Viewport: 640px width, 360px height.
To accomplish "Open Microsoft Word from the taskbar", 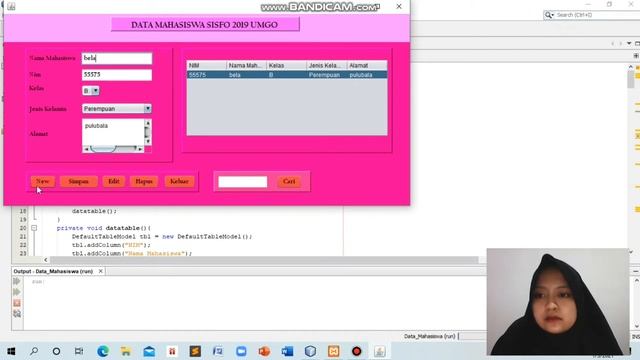I will (287, 351).
